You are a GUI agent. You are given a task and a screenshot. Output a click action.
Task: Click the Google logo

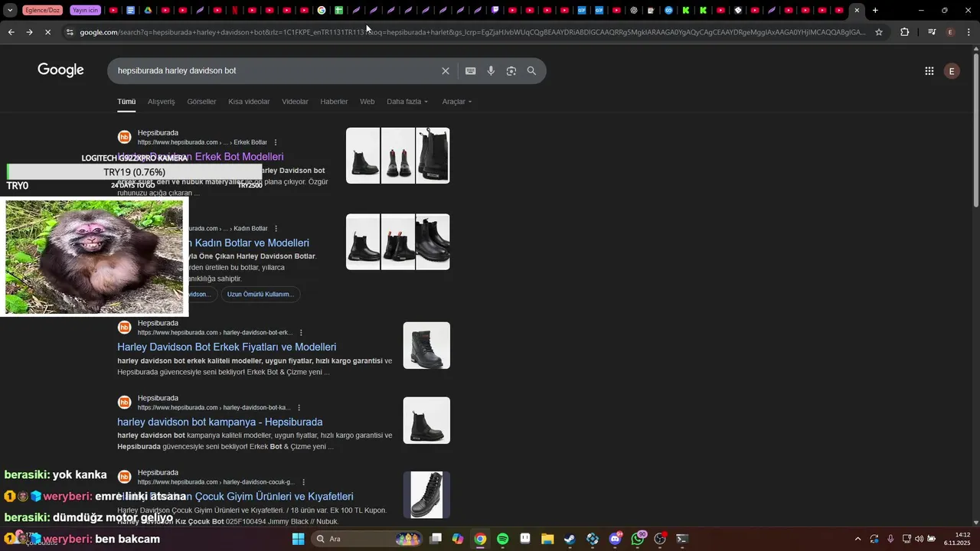tap(60, 70)
